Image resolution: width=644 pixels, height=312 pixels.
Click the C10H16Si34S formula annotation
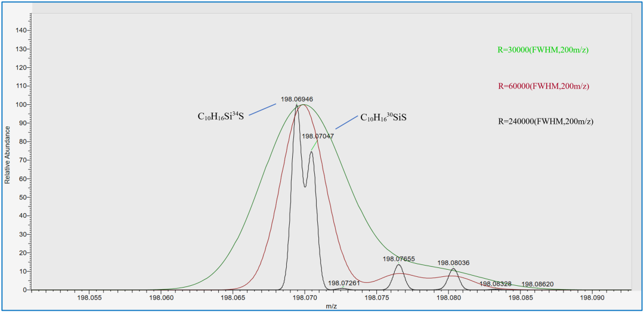click(x=220, y=117)
